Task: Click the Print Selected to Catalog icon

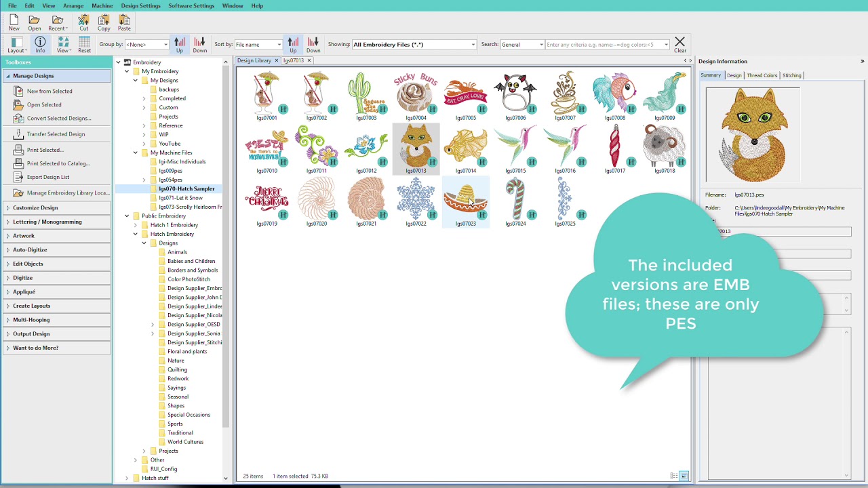Action: [18, 163]
